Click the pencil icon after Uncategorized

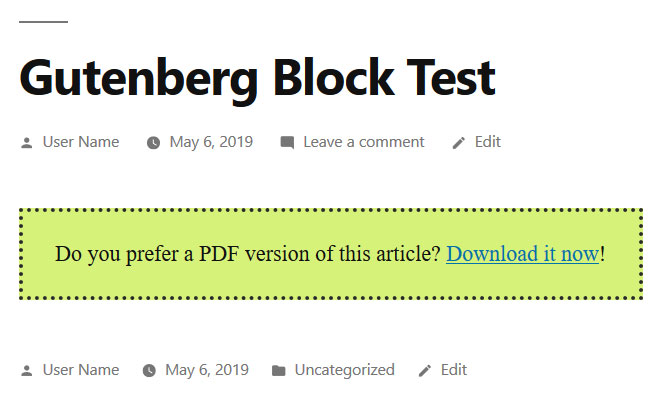425,371
